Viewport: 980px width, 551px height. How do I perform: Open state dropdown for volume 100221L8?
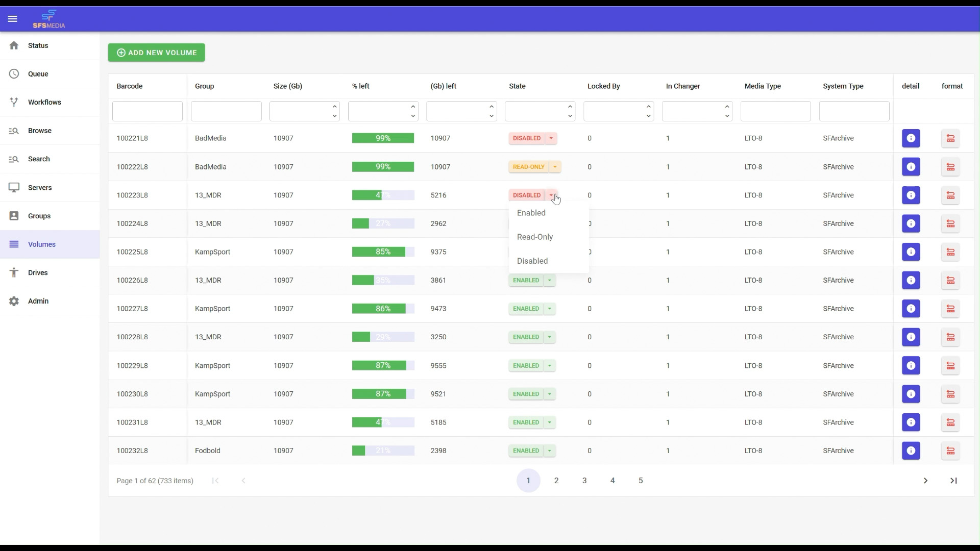(551, 138)
